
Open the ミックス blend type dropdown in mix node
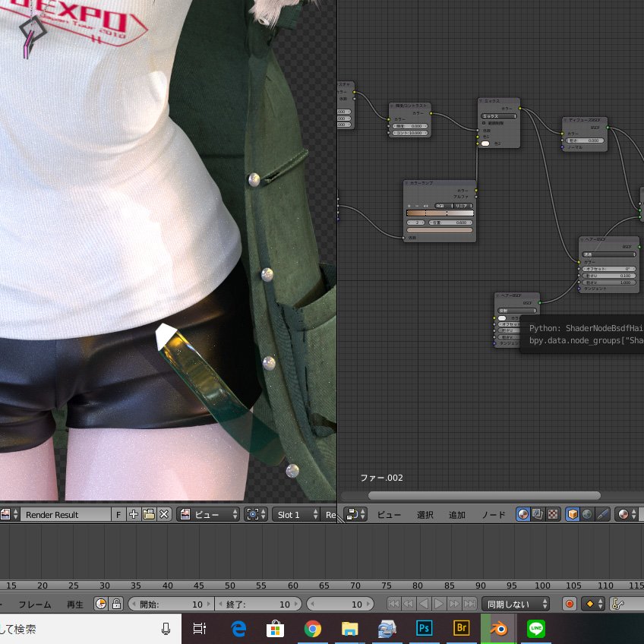[x=499, y=116]
